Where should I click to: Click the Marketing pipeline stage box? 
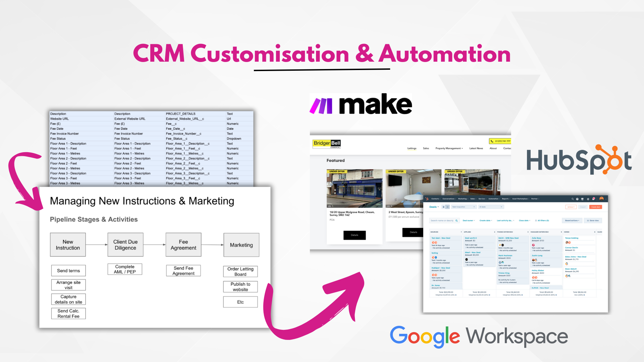pyautogui.click(x=241, y=244)
